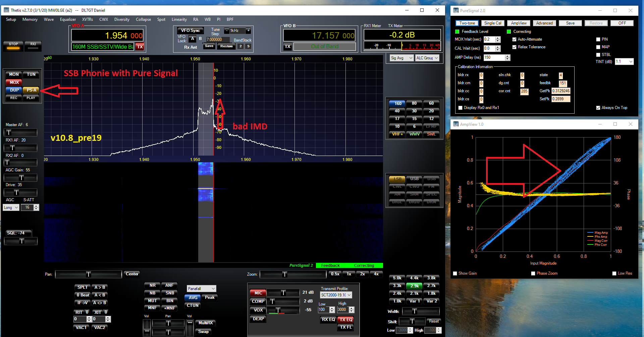Toggle the AVG averaging button

[193, 297]
